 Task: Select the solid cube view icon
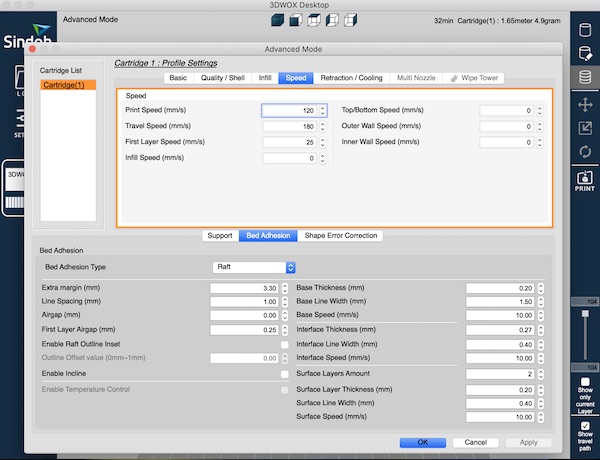coord(277,20)
